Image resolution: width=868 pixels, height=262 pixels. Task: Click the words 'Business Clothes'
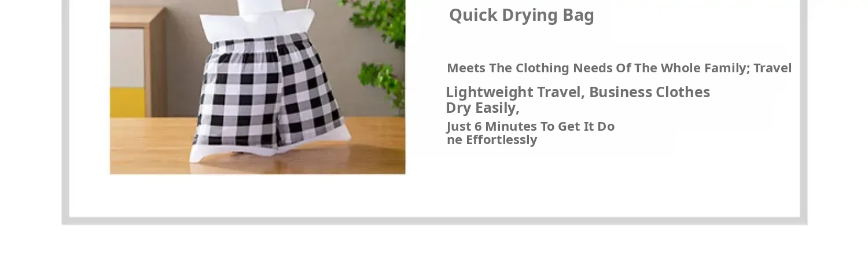pos(649,92)
